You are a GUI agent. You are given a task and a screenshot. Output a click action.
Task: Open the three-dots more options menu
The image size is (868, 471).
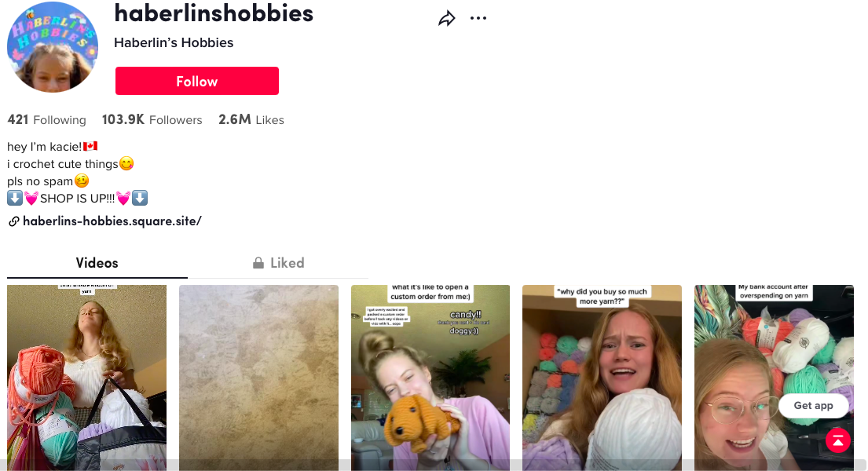pos(478,18)
